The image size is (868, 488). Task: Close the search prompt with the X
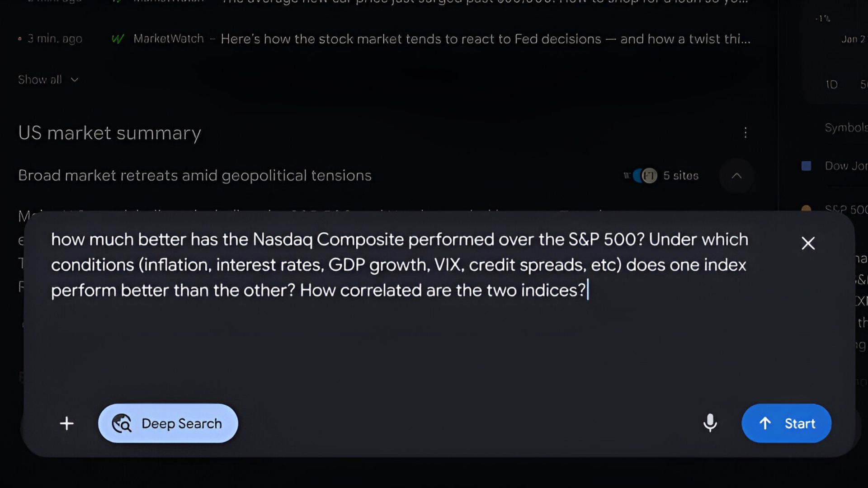click(x=808, y=244)
